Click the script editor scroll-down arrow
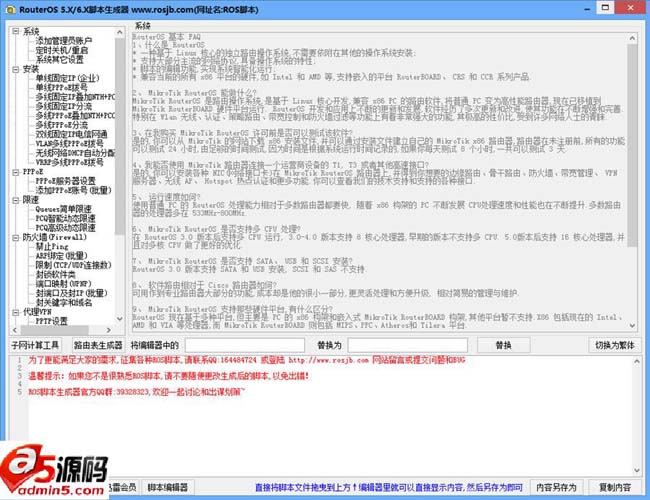This screenshot has height=500, width=650. click(x=637, y=471)
